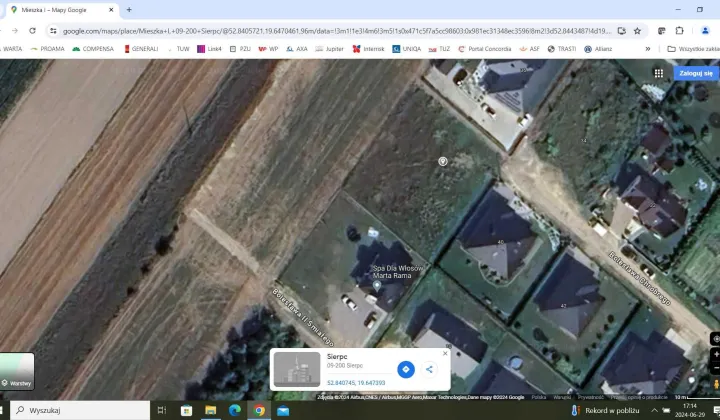Click the Polska link in map footer

click(539, 398)
